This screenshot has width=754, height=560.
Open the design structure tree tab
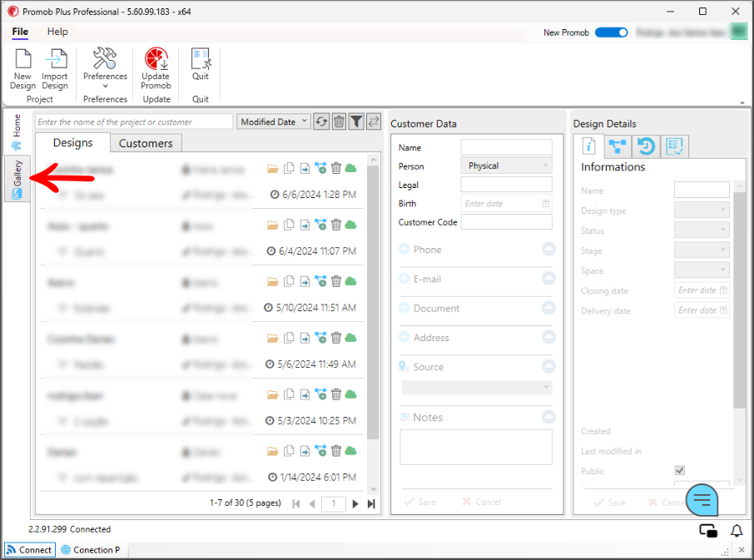point(617,146)
